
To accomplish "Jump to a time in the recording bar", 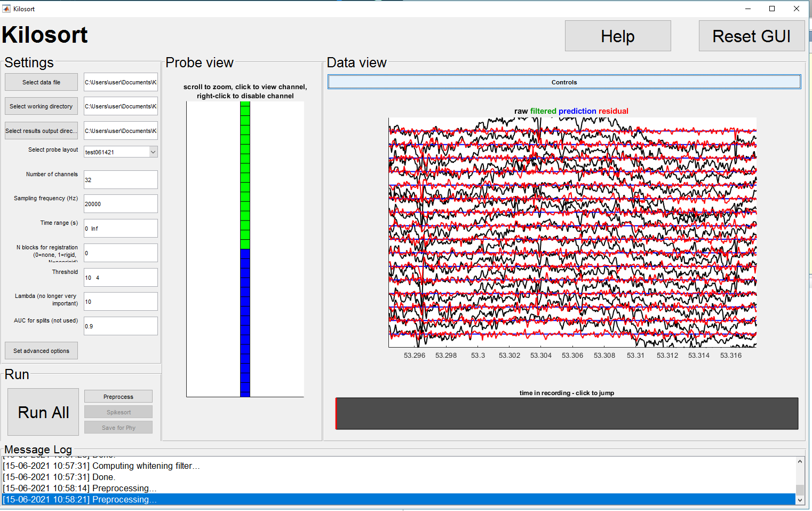I will pyautogui.click(x=566, y=413).
